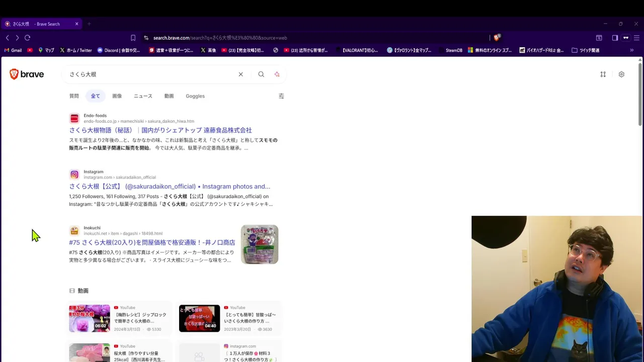
Task: Focus the search box containing さくら大根
Action: 151,74
